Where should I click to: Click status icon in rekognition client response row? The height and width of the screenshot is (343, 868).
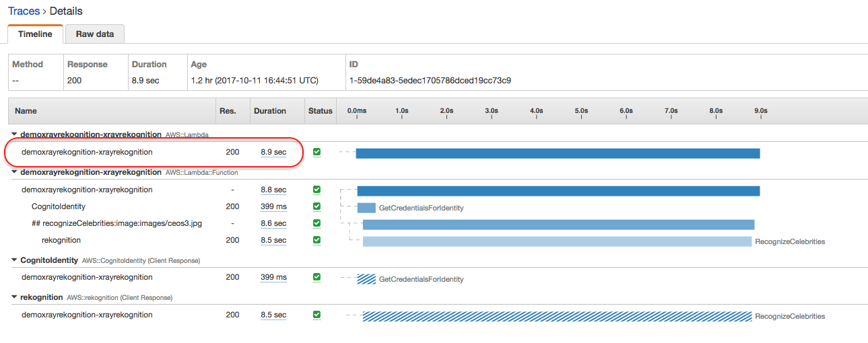tap(316, 315)
